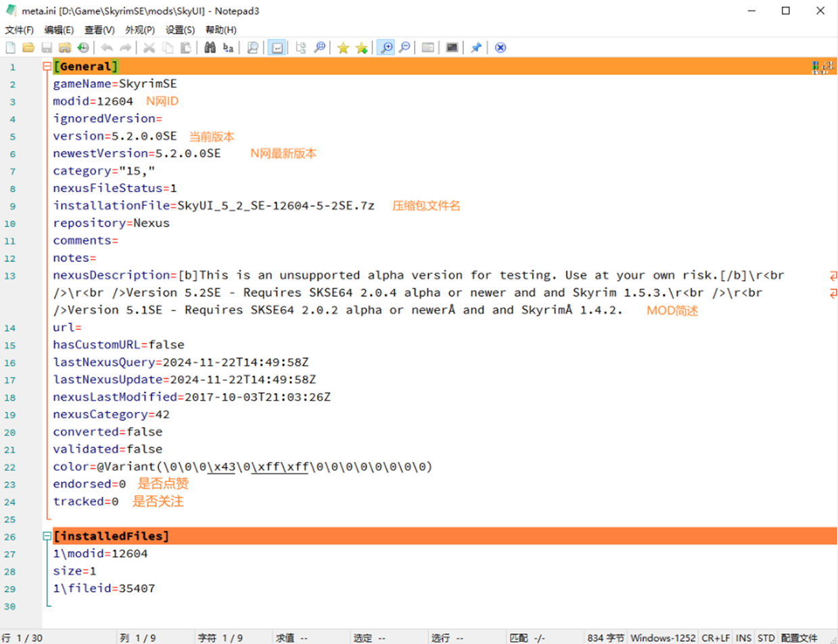Toggle STD mode in the status bar
Screen dimensions: 838x644
click(766, 637)
